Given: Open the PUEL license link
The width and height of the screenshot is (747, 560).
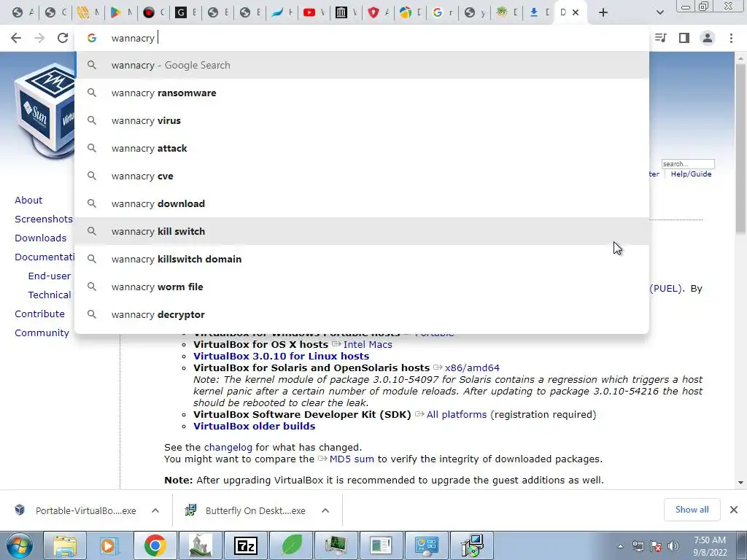Looking at the screenshot, I should [x=667, y=289].
